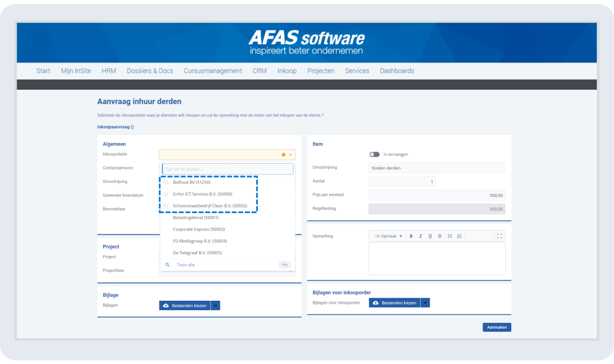
Task: Apply underline formatting in Opmerking editor
Action: (430, 236)
